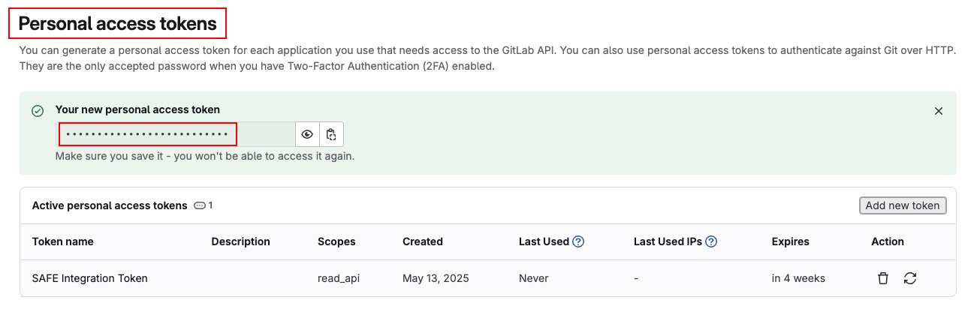Click the Description column header
Viewport: 980px width, 312px height.
(240, 241)
